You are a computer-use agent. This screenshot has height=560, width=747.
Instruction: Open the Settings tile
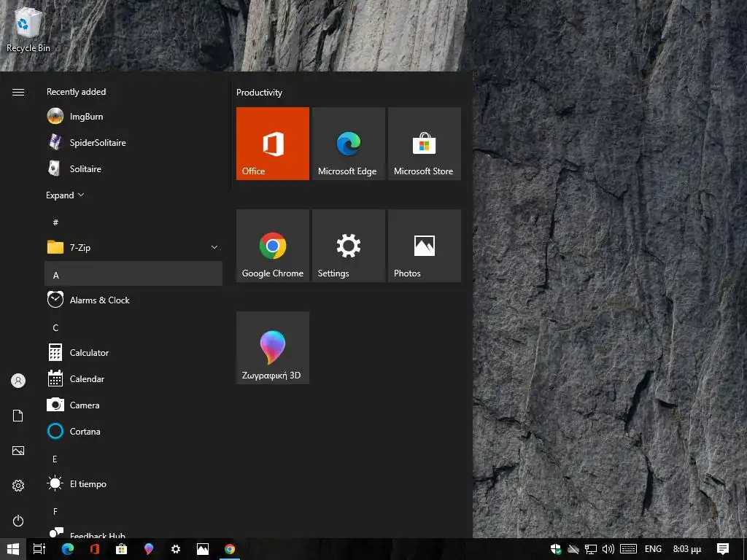point(348,246)
